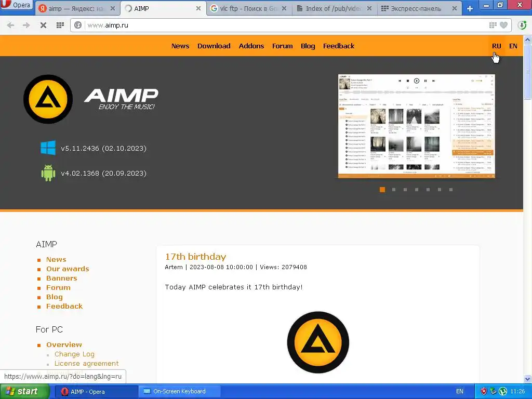532x399 pixels.
Task: Open Change Log under For PC
Action: (x=74, y=354)
